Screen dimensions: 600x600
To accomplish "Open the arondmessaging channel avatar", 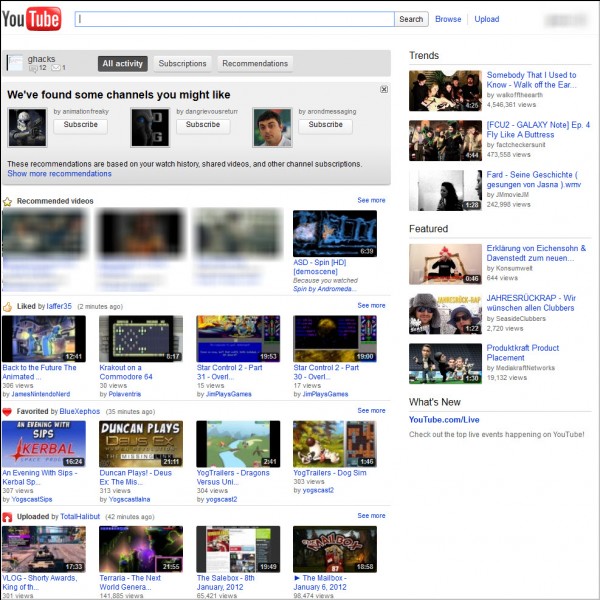I will click(x=272, y=127).
